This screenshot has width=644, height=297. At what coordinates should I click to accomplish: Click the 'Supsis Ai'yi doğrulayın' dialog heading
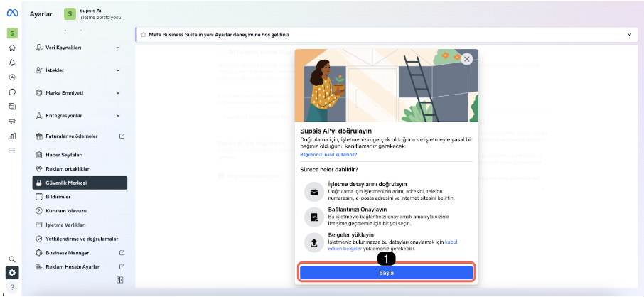click(336, 131)
